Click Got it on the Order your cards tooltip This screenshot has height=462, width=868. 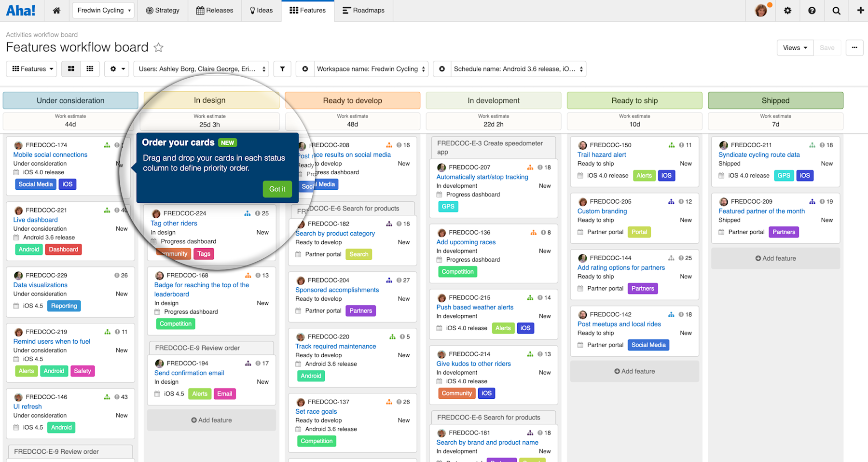pyautogui.click(x=277, y=189)
